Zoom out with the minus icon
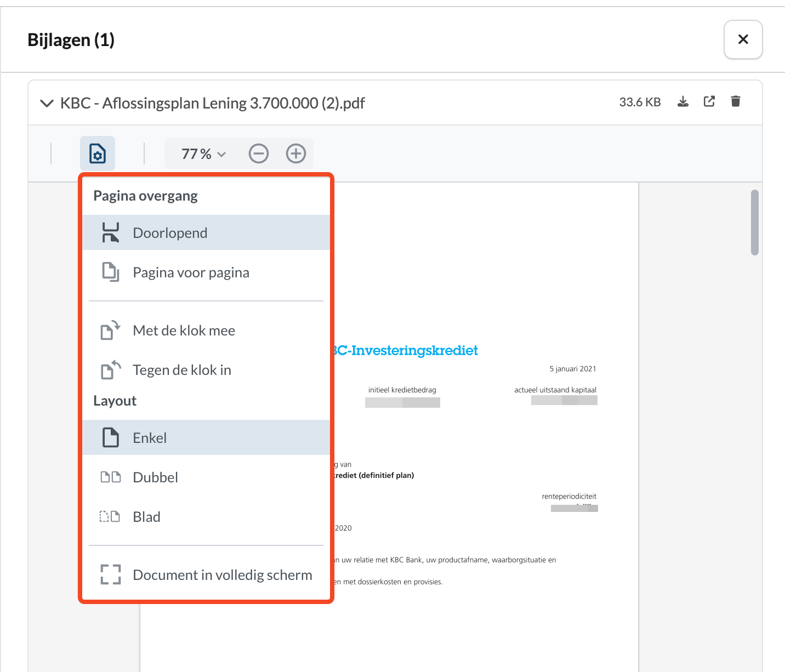The width and height of the screenshot is (785, 672). 259,153
